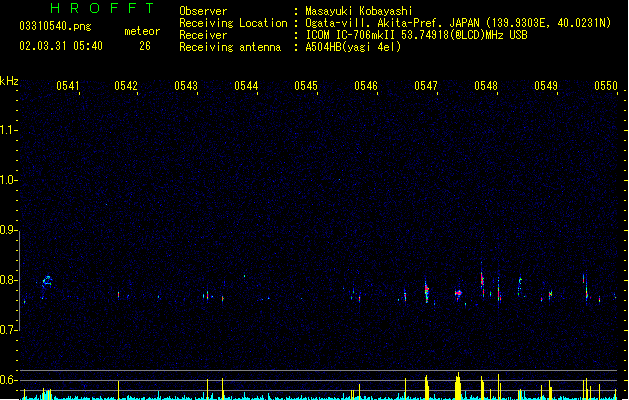Image resolution: width=629 pixels, height=400 pixels.
Task: Click the tall meteor echo streak at 0547
Action: 427,290
